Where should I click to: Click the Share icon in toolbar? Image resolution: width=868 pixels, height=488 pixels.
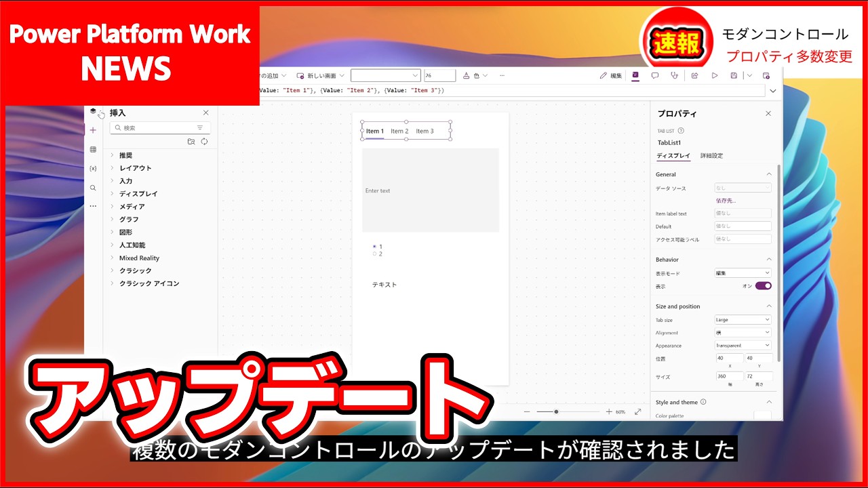tap(695, 76)
